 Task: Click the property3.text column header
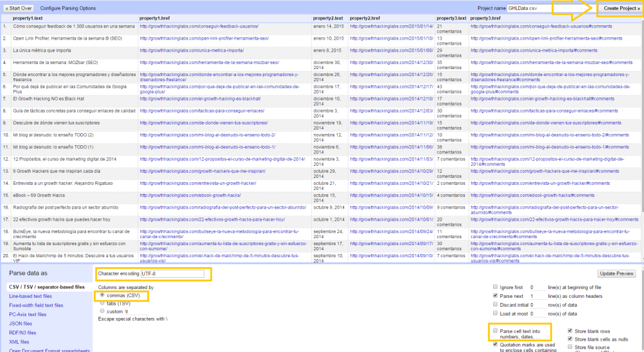[x=452, y=18]
